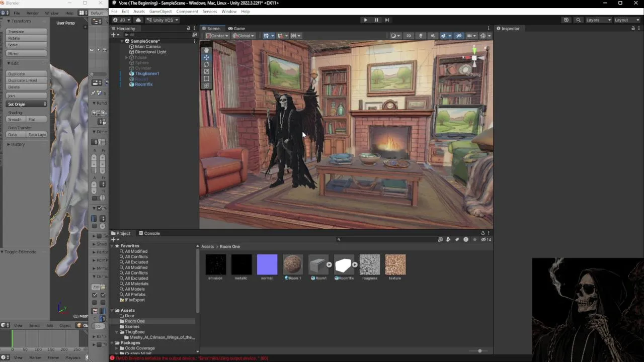This screenshot has height=362, width=644.
Task: Click Mirror button in Blender
Action: pyautogui.click(x=27, y=54)
